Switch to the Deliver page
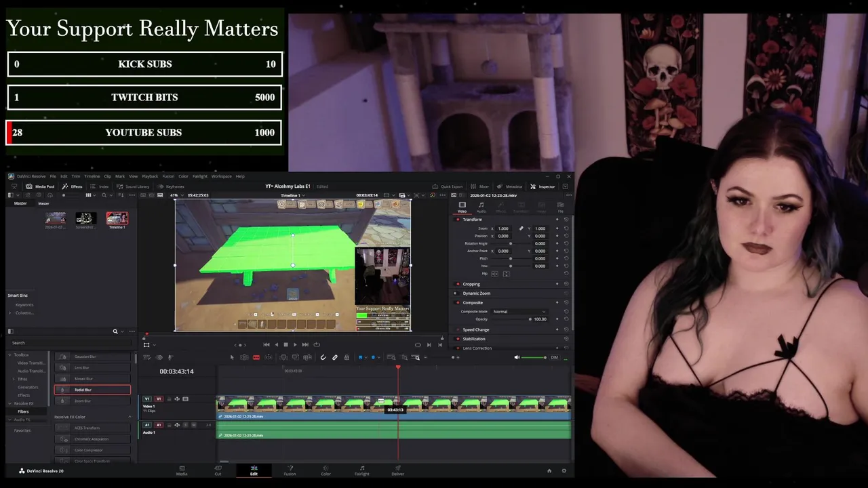This screenshot has height=488, width=868. point(397,470)
